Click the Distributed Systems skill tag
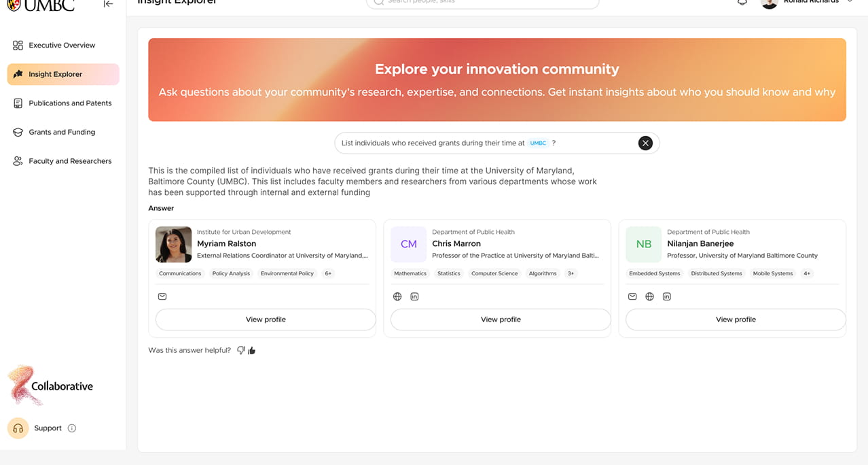Viewport: 868px width, 465px height. coord(717,273)
